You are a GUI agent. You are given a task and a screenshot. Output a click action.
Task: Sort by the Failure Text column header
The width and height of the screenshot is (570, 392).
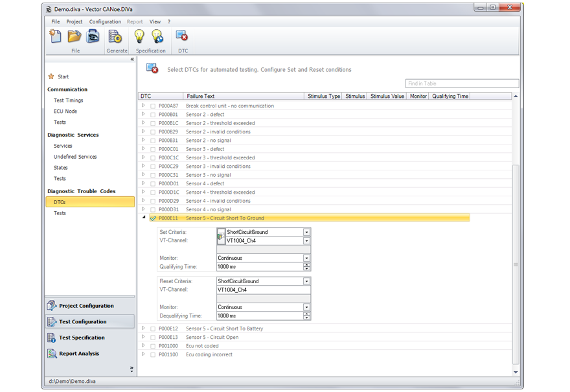(x=244, y=97)
